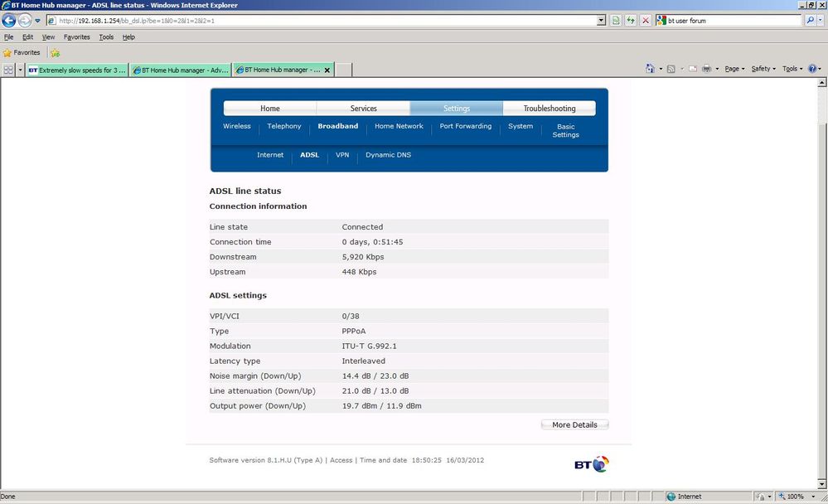
Task: Open the View menu
Action: pyautogui.click(x=48, y=37)
